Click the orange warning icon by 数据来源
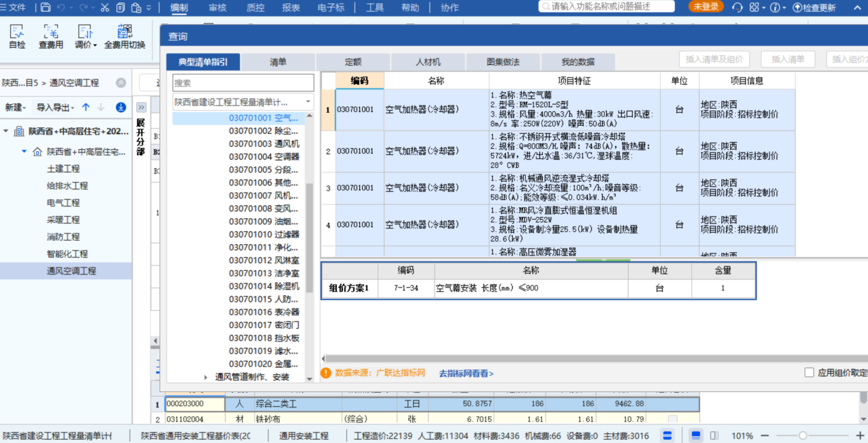This screenshot has height=443, width=868. [x=326, y=373]
